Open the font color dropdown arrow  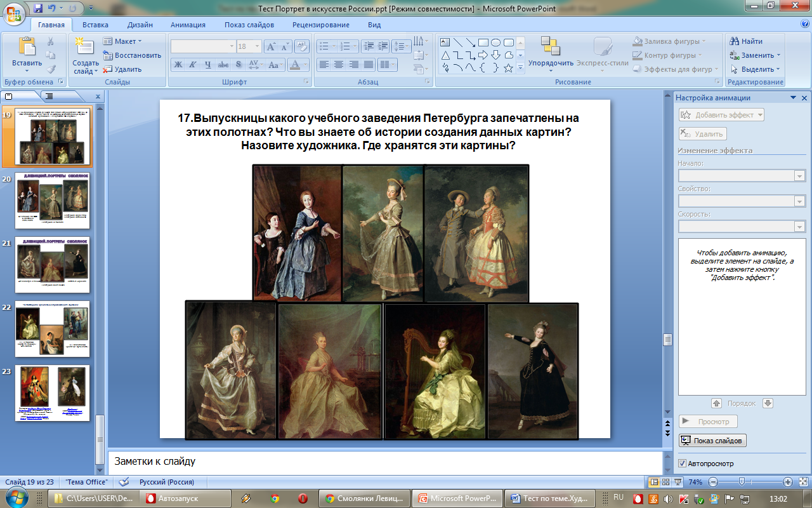tap(306, 65)
